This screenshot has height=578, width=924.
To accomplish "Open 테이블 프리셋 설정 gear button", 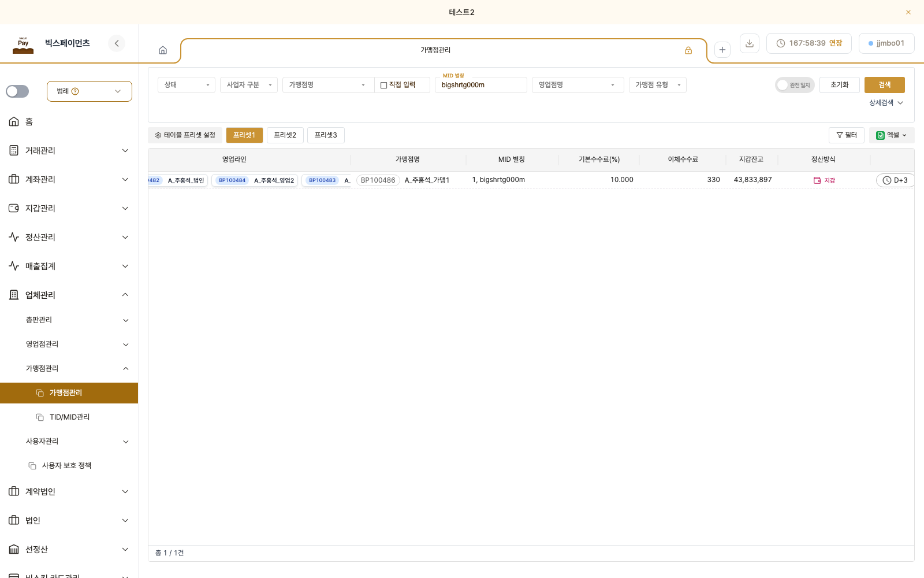I will (185, 135).
